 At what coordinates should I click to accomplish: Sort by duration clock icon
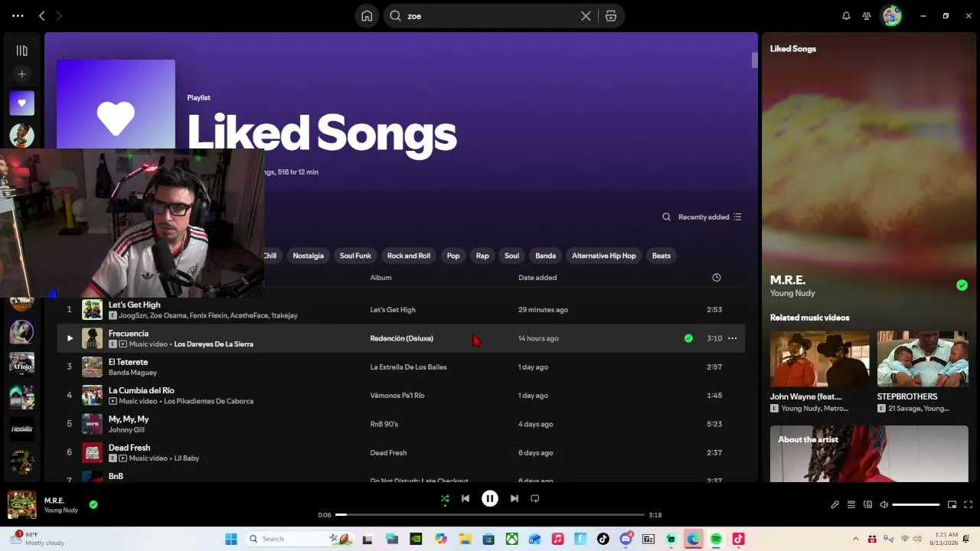[x=717, y=278]
